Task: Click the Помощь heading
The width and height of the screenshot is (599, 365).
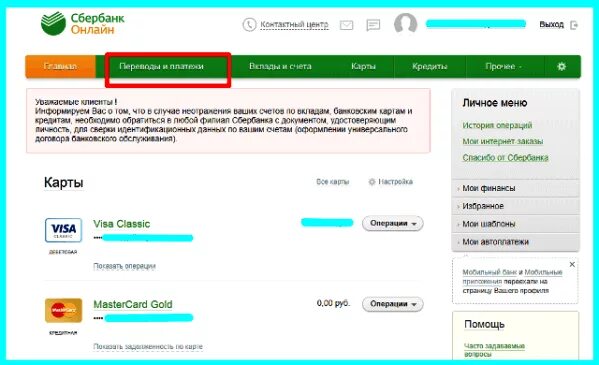Action: [484, 324]
